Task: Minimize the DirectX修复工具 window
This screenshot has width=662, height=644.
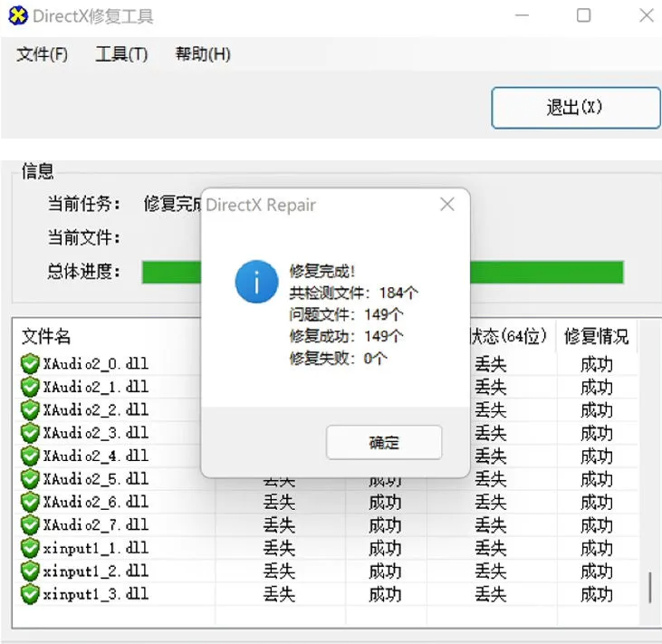Action: [522, 15]
